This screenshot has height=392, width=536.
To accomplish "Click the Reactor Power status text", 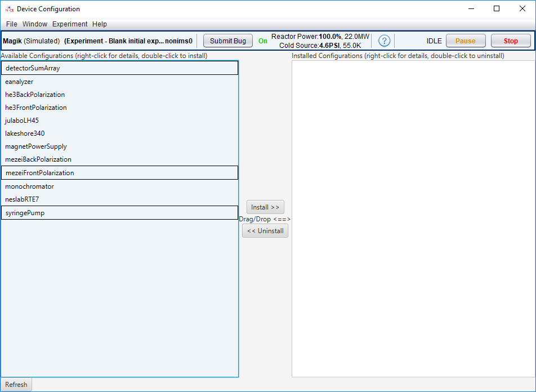I will click(320, 36).
